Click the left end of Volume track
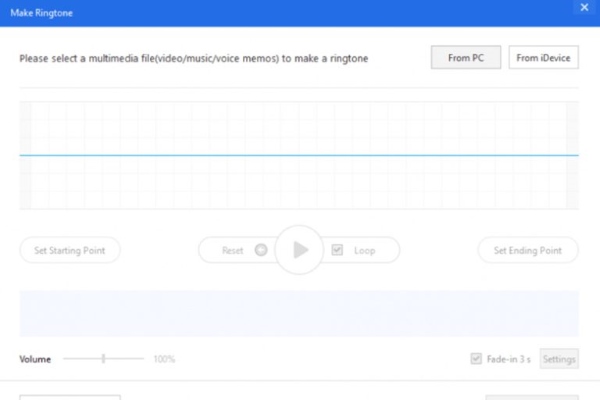This screenshot has height=400, width=600. click(66, 358)
